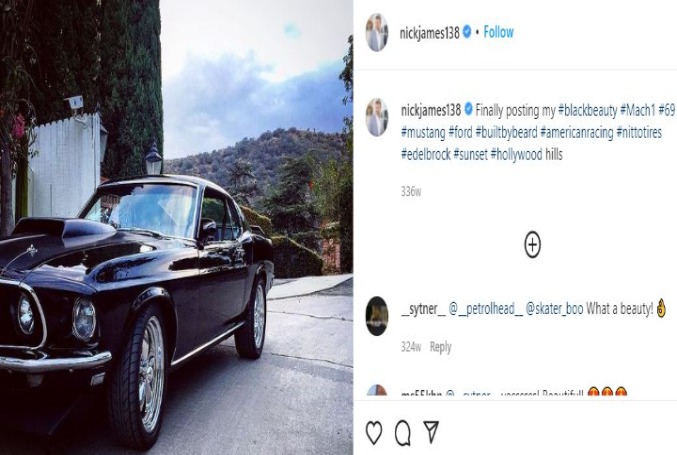677x455 pixels.
Task: Open the #builtbybeard hashtag
Action: click(506, 133)
